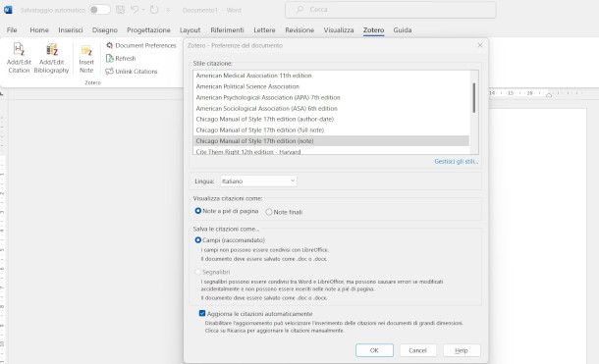Open the File menu tab

pos(12,29)
